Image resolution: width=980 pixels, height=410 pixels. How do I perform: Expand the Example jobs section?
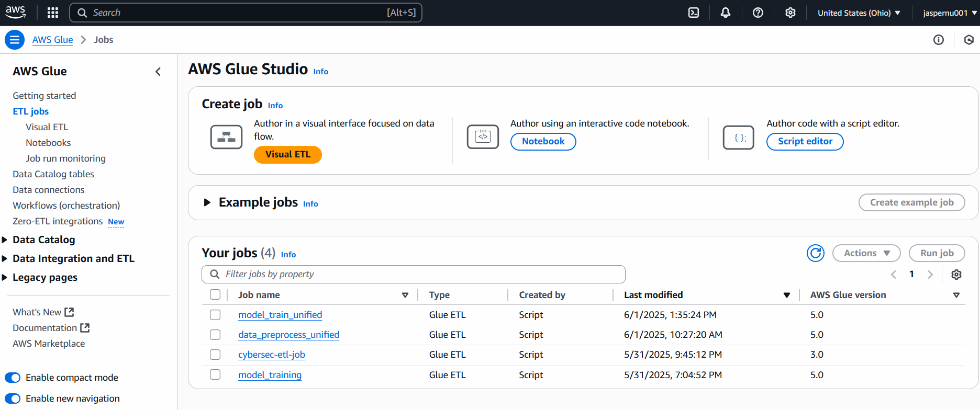pyautogui.click(x=207, y=202)
